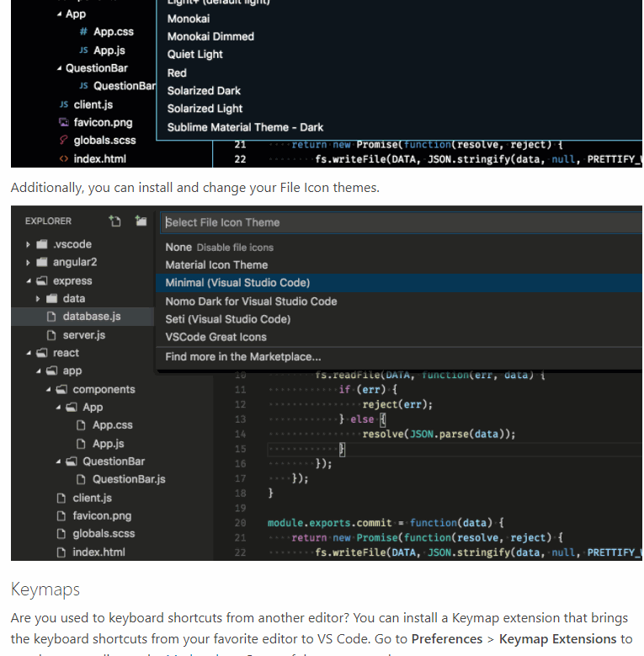Click the open folder icon beside react
The height and width of the screenshot is (656, 644).
(42, 353)
